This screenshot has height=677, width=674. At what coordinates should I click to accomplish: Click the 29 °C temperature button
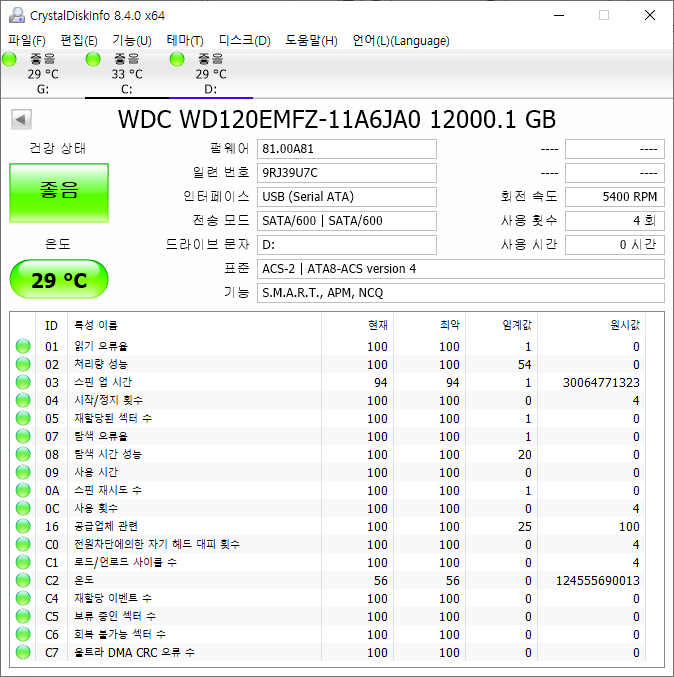point(59,279)
